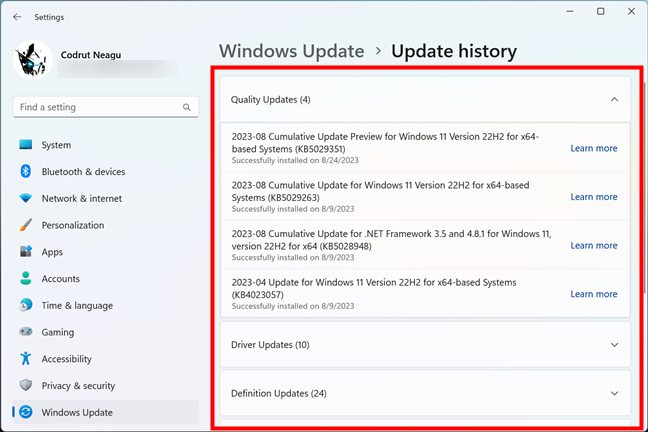Click the Windows Update sync icon
This screenshot has width=648, height=432.
pos(26,412)
